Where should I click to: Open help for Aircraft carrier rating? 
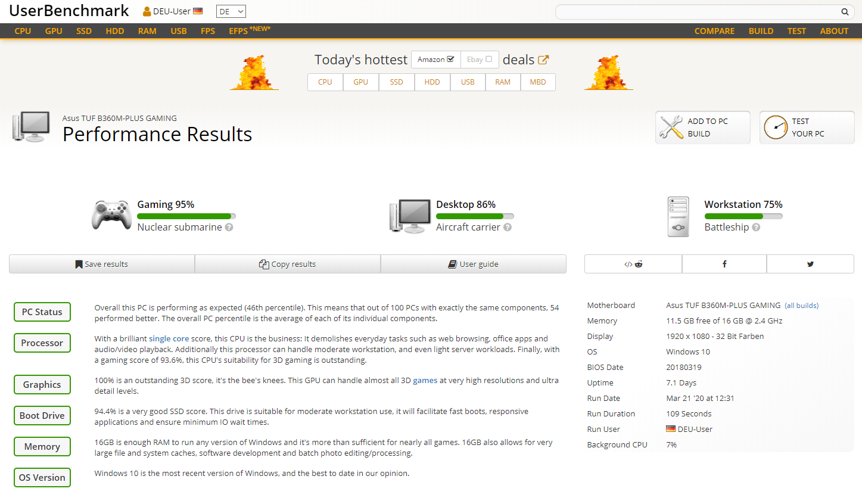point(508,228)
